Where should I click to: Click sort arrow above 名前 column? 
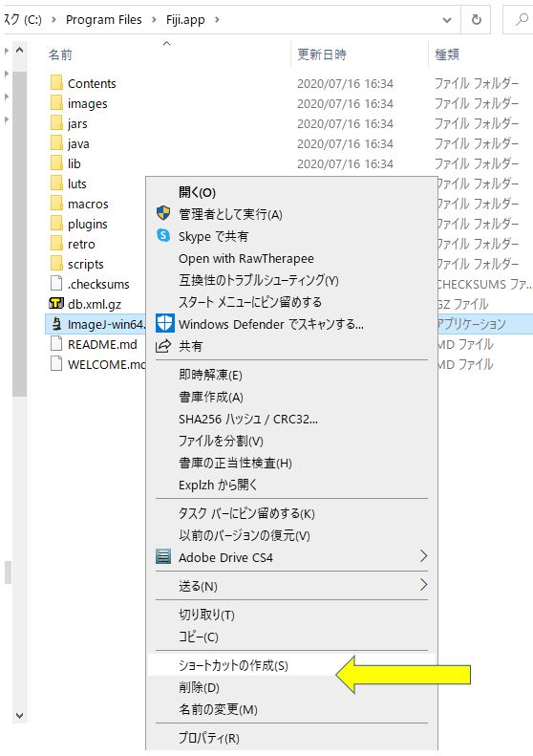coord(167,44)
